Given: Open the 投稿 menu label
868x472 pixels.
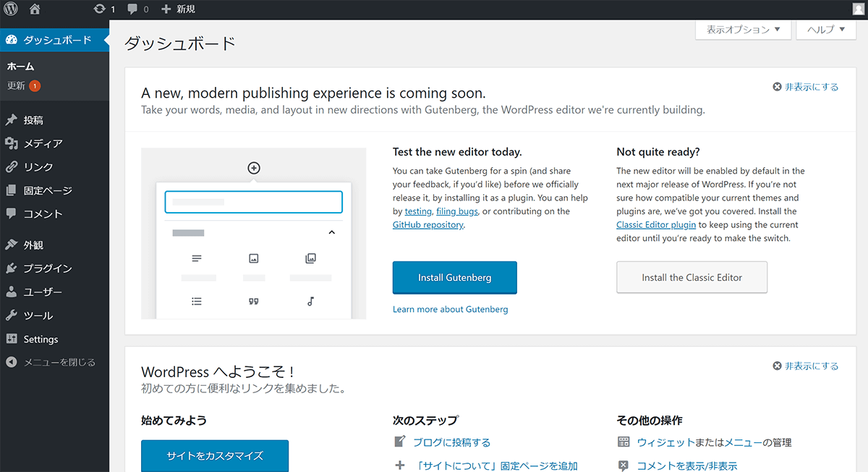Looking at the screenshot, I should point(33,120).
